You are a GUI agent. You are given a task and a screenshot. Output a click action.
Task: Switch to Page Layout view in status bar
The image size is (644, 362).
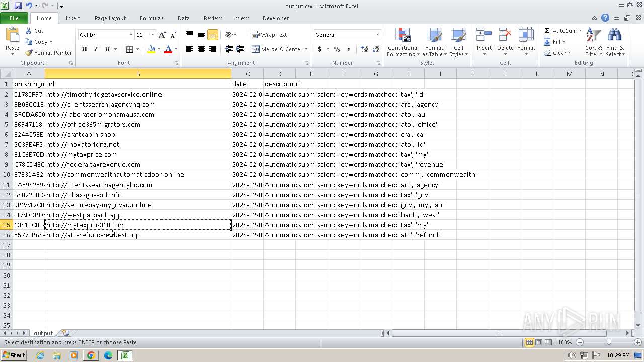point(539,342)
